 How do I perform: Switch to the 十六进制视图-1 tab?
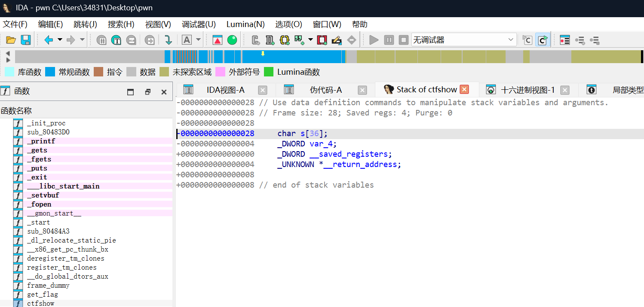(x=528, y=90)
